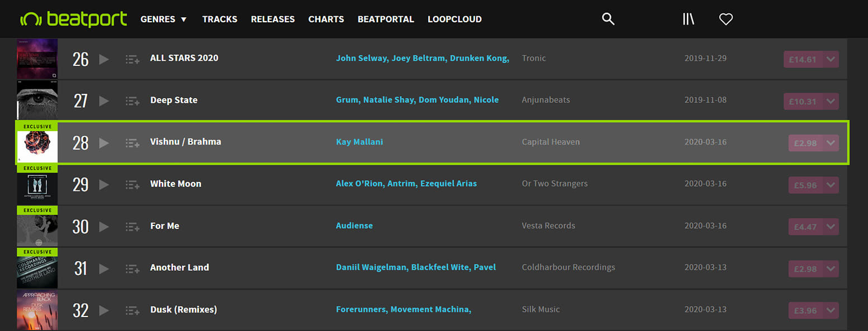868x331 pixels.
Task: Expand the Genres dropdown menu
Action: click(x=163, y=19)
